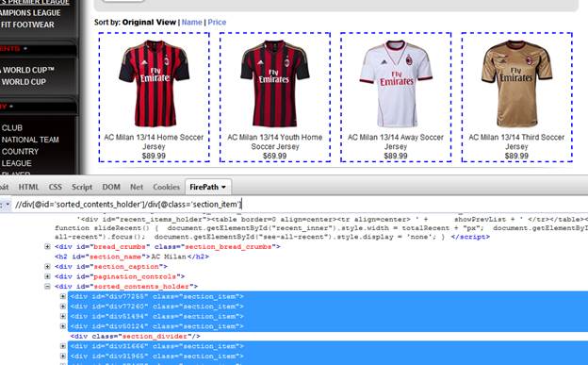The image size is (588, 365).
Task: Expand the div51494 section_item node
Action: (x=63, y=316)
